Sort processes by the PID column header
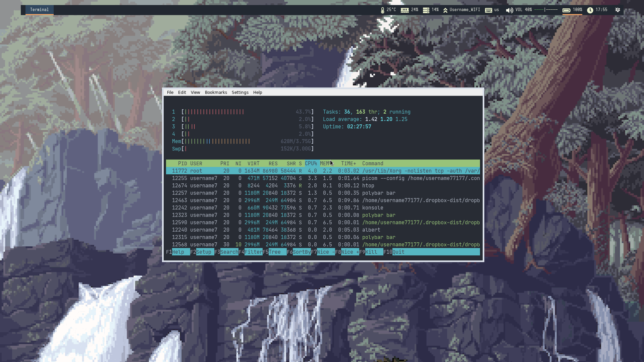The height and width of the screenshot is (362, 644). pyautogui.click(x=182, y=164)
